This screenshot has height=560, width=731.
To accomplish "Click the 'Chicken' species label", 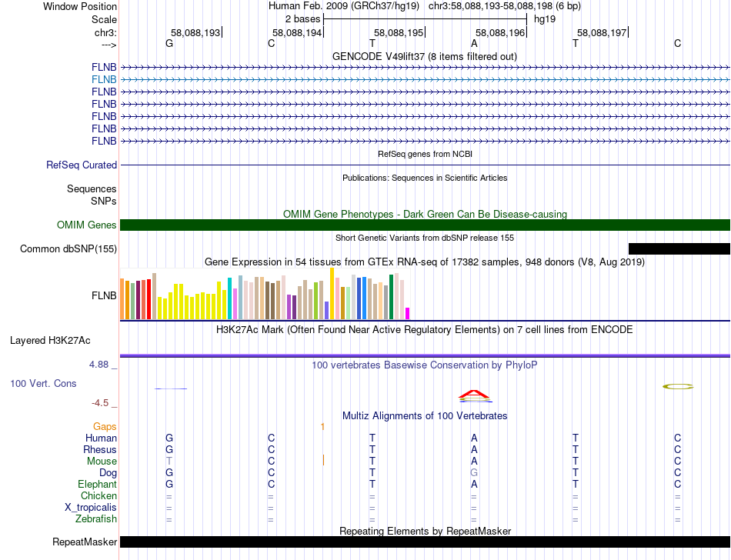I will point(98,495).
